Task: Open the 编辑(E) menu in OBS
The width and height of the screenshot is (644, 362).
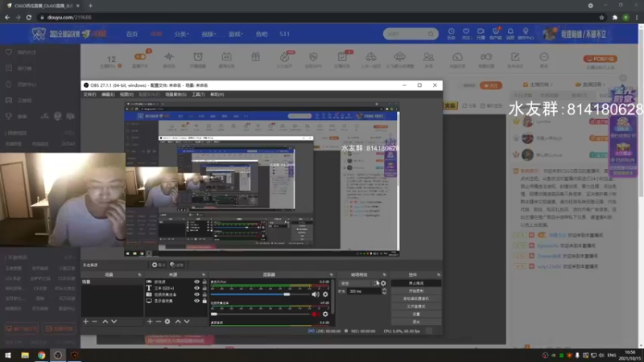Action: [108, 94]
